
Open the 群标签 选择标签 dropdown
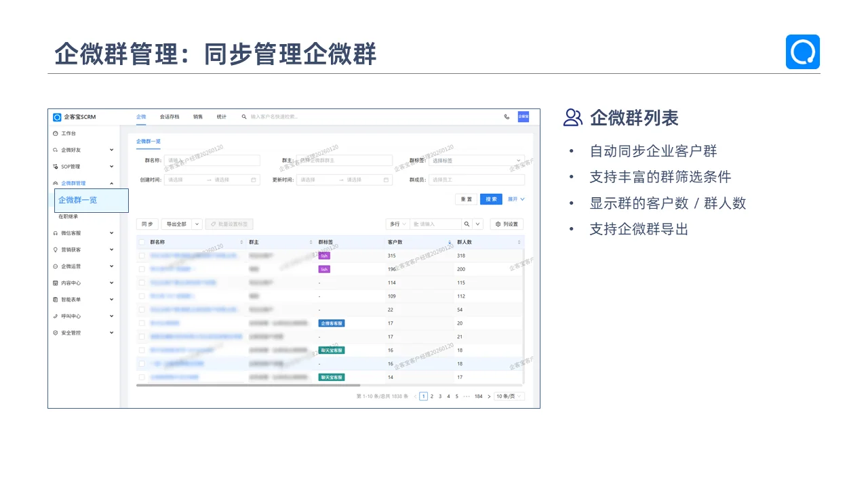pyautogui.click(x=477, y=161)
